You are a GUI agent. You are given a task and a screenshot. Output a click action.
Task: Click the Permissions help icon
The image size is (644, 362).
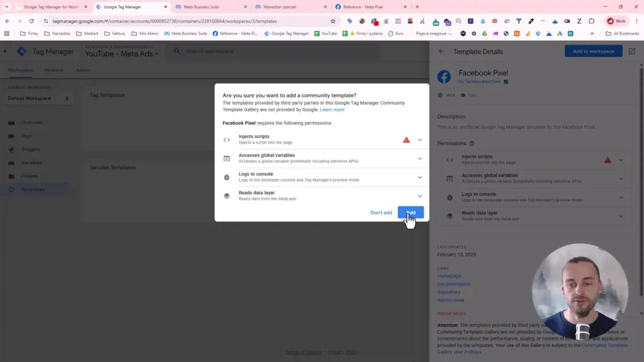tap(472, 143)
